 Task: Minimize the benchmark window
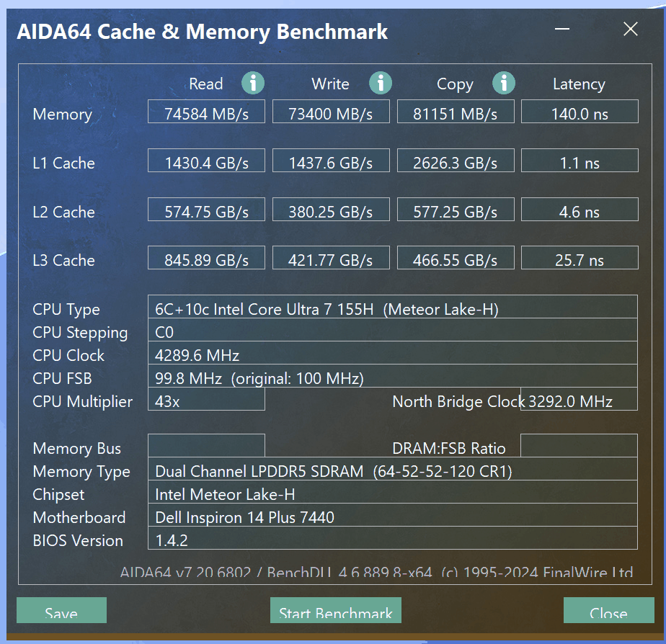coord(565,30)
